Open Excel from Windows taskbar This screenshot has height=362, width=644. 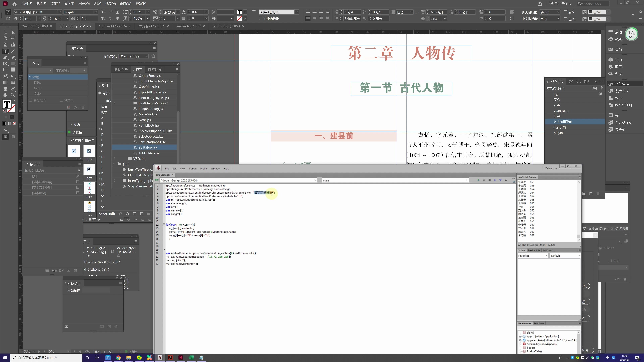[191, 358]
